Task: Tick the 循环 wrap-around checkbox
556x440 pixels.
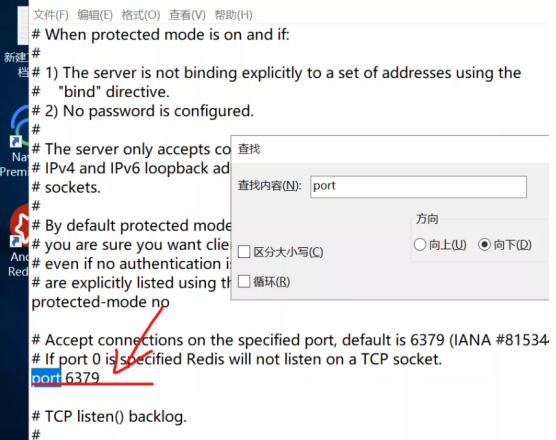Action: point(244,282)
